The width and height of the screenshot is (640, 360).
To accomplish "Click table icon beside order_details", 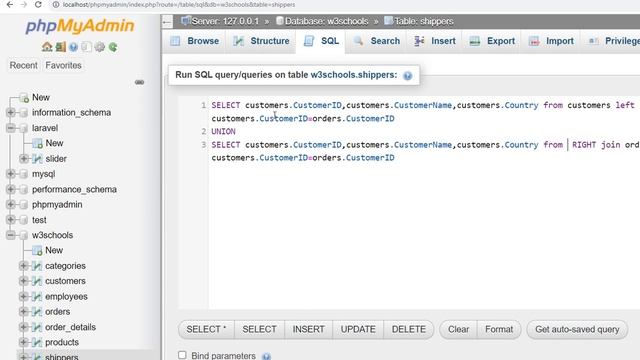I will click(x=37, y=327).
